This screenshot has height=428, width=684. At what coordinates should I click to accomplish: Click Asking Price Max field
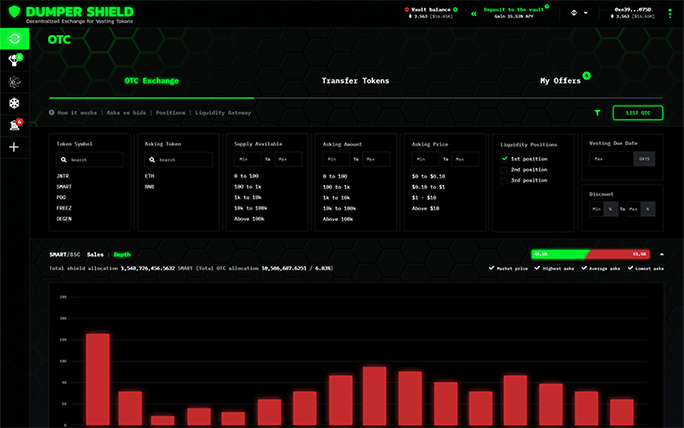[x=465, y=159]
